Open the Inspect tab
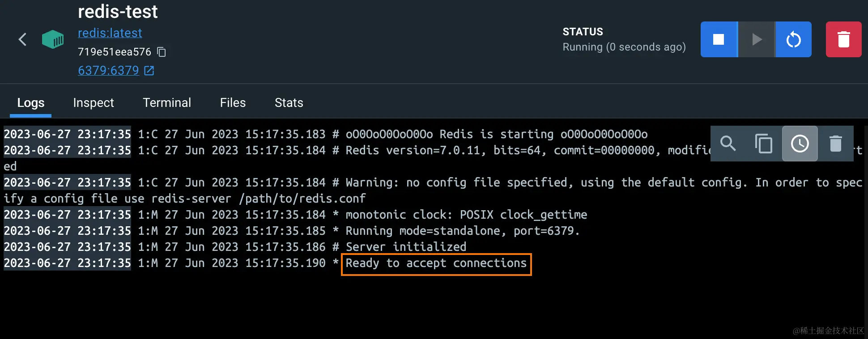868x339 pixels. coord(94,103)
